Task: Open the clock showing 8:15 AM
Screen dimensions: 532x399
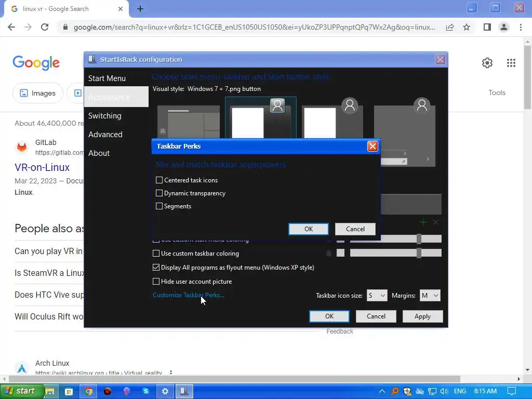Action: 485,391
